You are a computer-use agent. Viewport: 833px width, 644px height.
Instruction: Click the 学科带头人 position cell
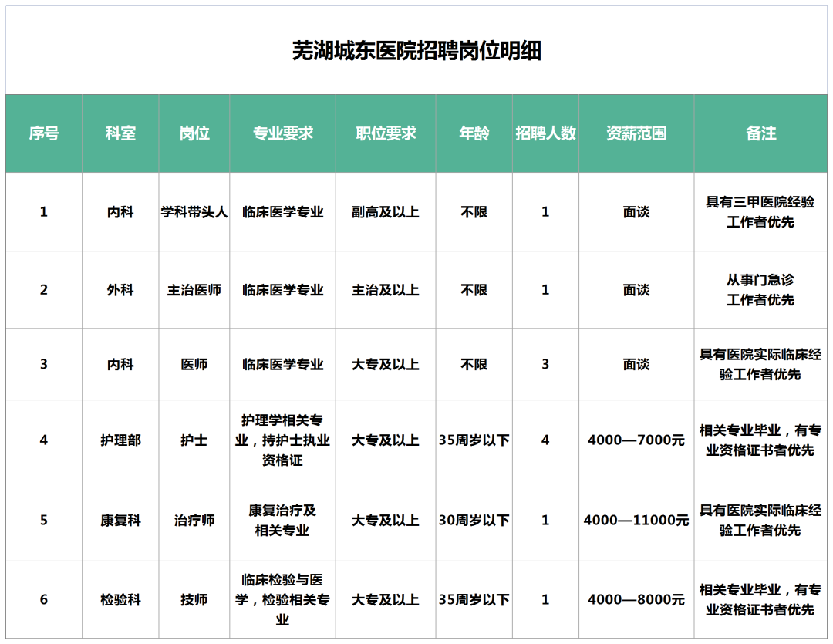(x=194, y=212)
